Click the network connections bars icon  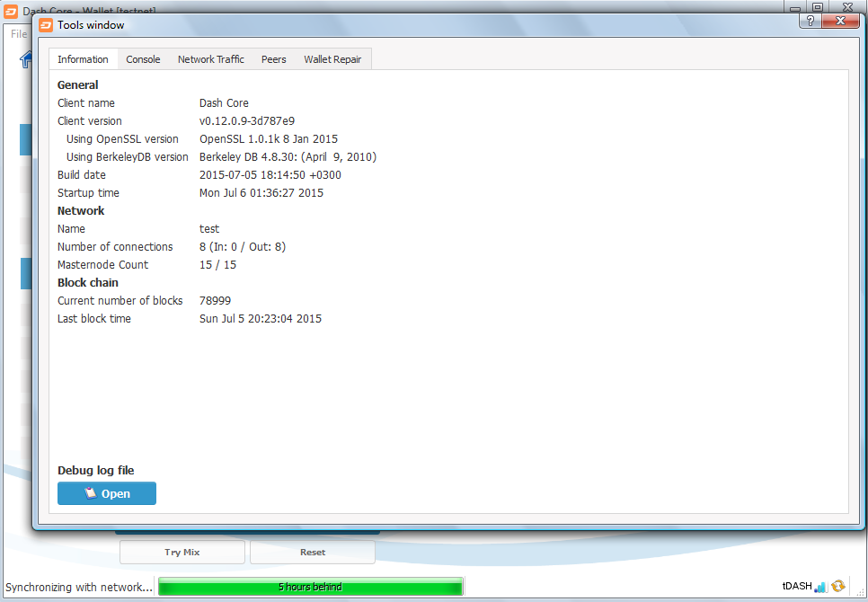(819, 586)
